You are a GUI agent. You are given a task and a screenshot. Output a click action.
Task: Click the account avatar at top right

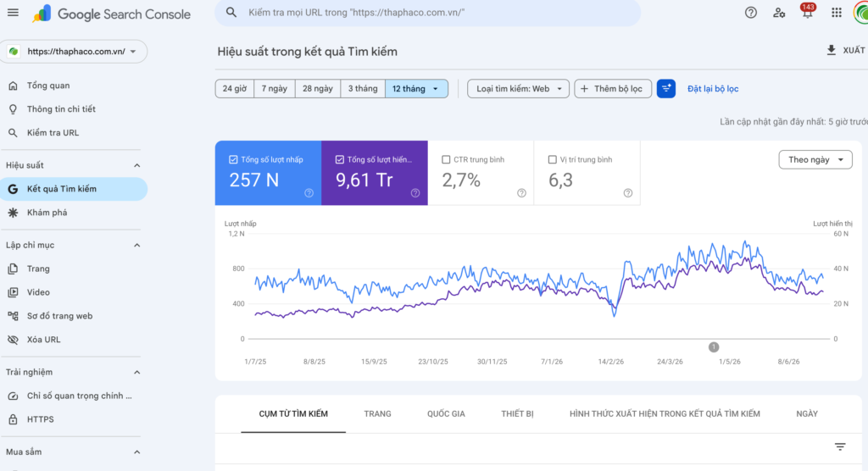[x=861, y=12]
